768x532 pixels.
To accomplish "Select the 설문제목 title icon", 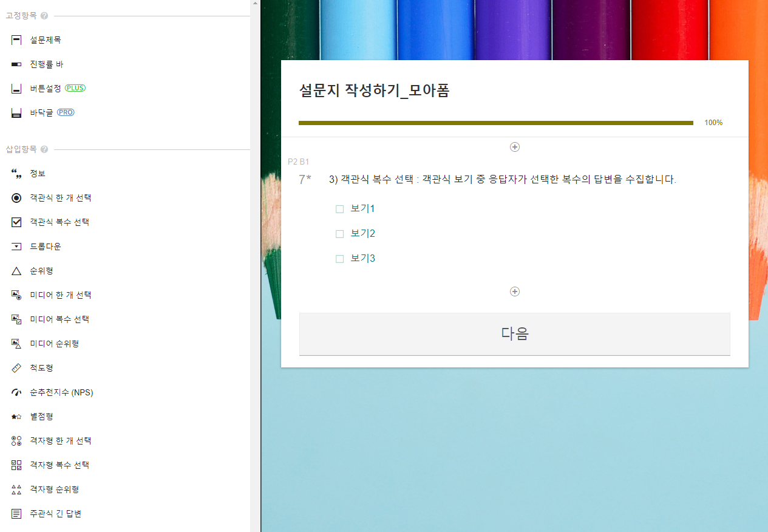I will (16, 40).
